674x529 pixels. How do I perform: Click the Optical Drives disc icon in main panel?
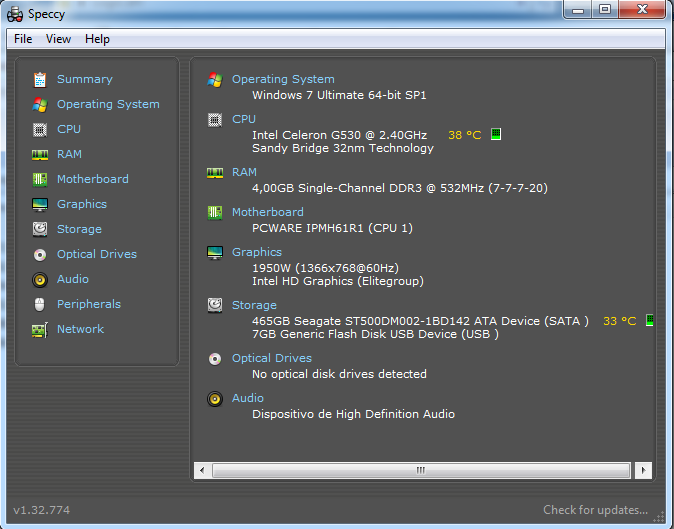tap(215, 359)
